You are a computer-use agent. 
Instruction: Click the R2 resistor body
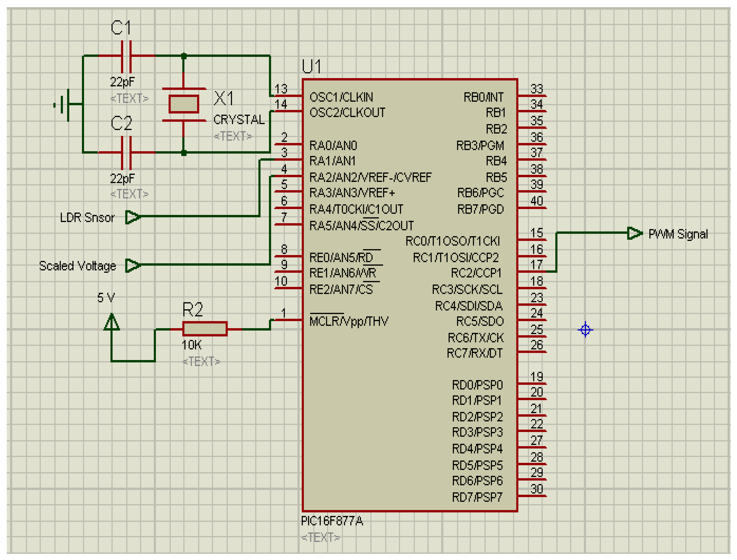coord(205,329)
